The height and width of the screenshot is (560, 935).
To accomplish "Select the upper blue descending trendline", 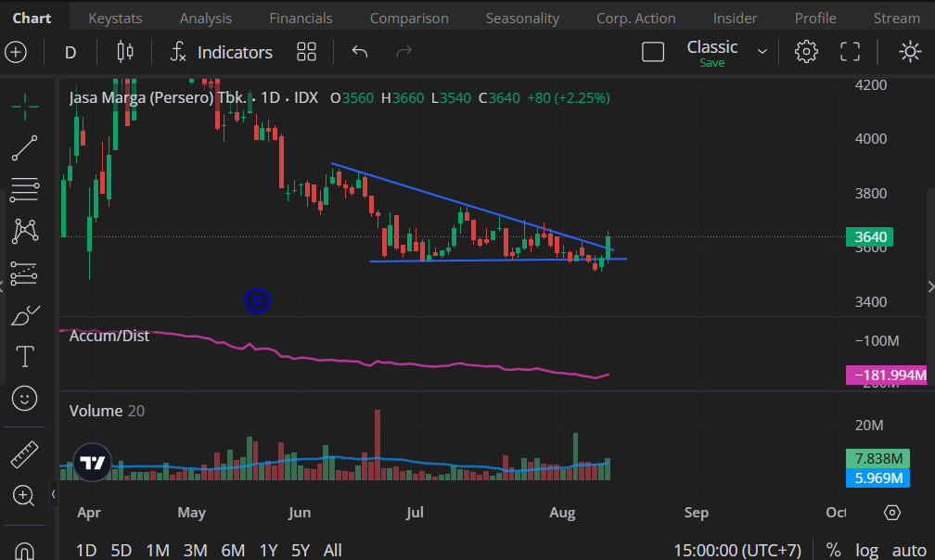I will (472, 206).
